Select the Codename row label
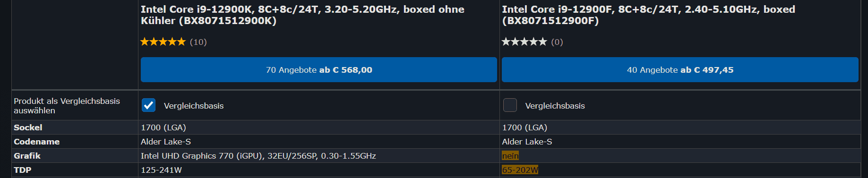The height and width of the screenshot is (178, 868). (x=36, y=142)
